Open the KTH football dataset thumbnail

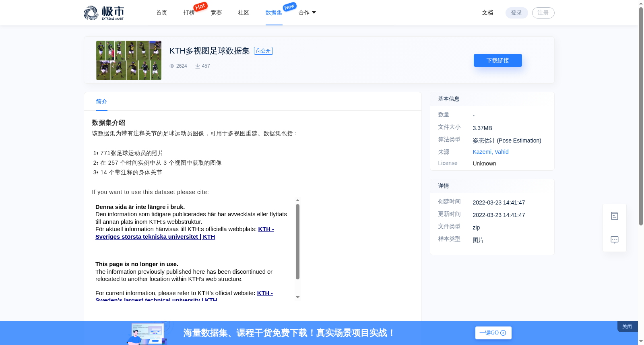tap(129, 60)
